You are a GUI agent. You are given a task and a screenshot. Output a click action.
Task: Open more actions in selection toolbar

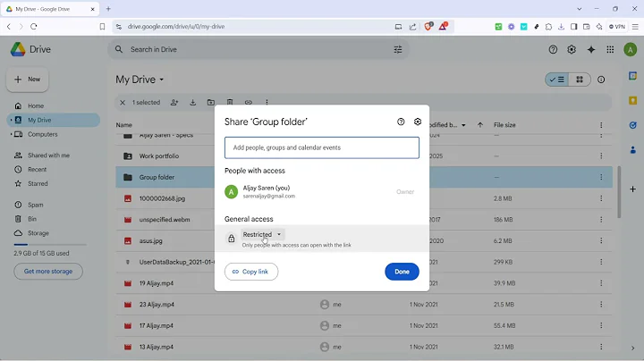[x=267, y=102]
